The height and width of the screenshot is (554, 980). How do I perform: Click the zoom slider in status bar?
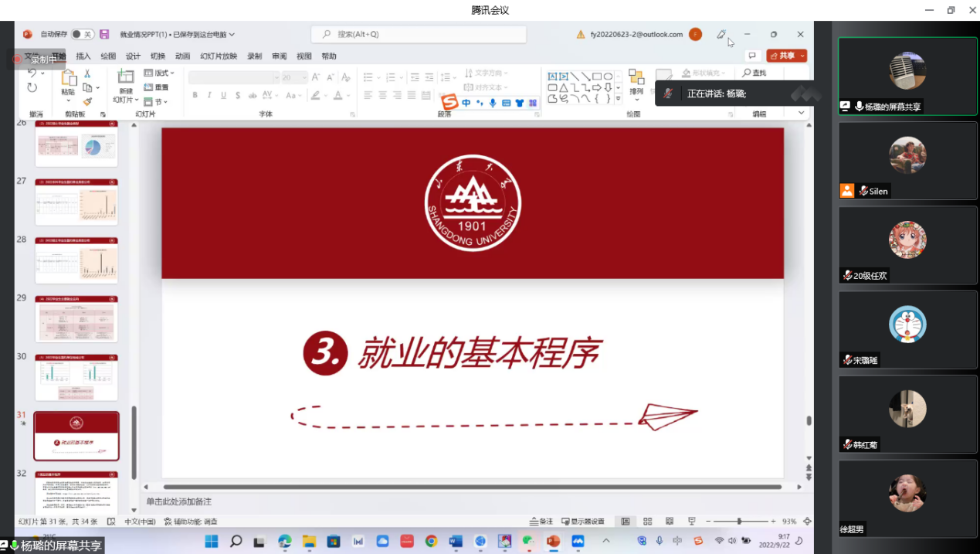(739, 522)
